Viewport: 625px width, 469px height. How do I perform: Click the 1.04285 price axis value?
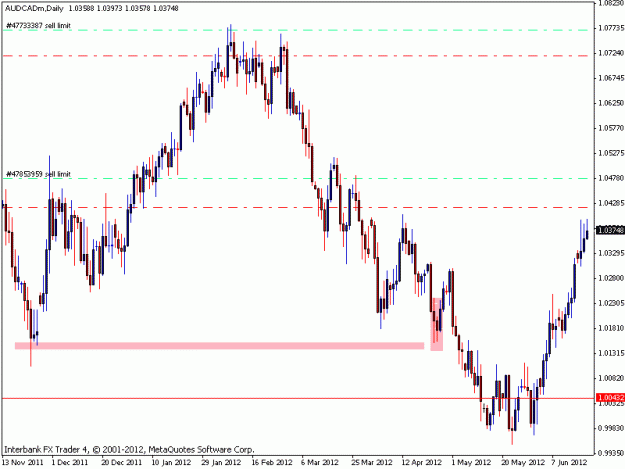pyautogui.click(x=611, y=203)
